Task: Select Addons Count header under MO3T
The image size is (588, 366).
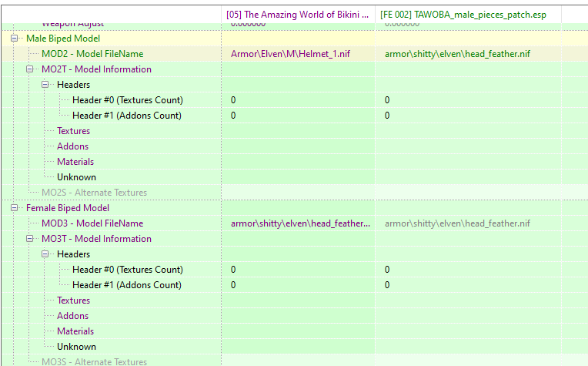Action: point(127,285)
